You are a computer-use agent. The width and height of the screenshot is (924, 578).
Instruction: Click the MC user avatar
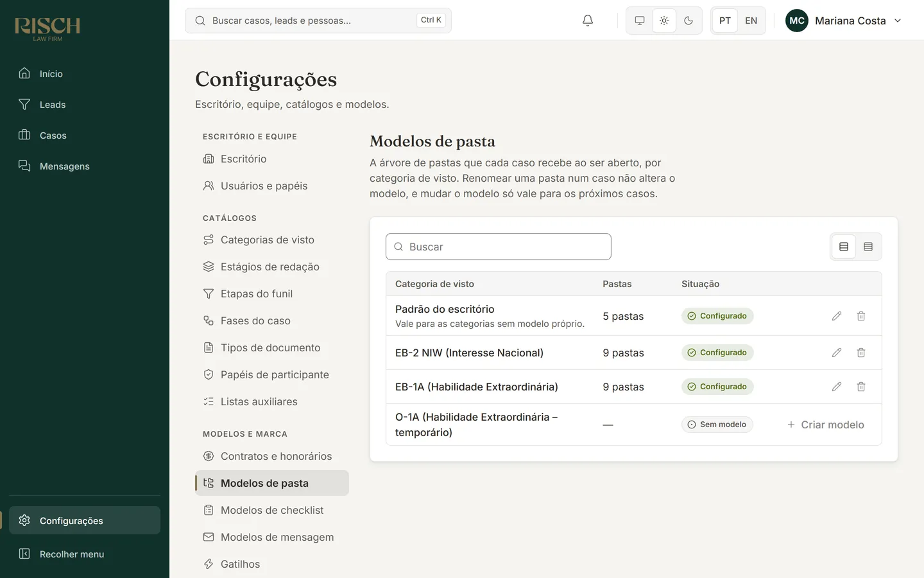pyautogui.click(x=797, y=21)
